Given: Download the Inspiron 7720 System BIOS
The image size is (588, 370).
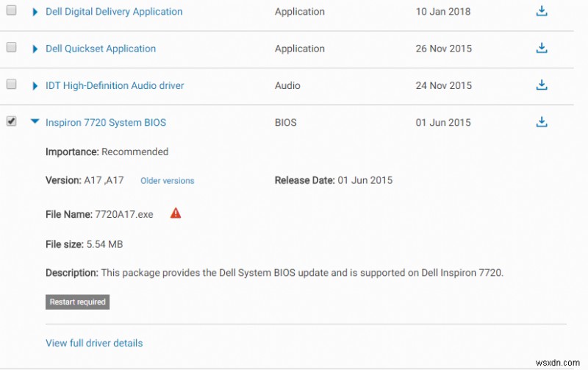Looking at the screenshot, I should [542, 122].
